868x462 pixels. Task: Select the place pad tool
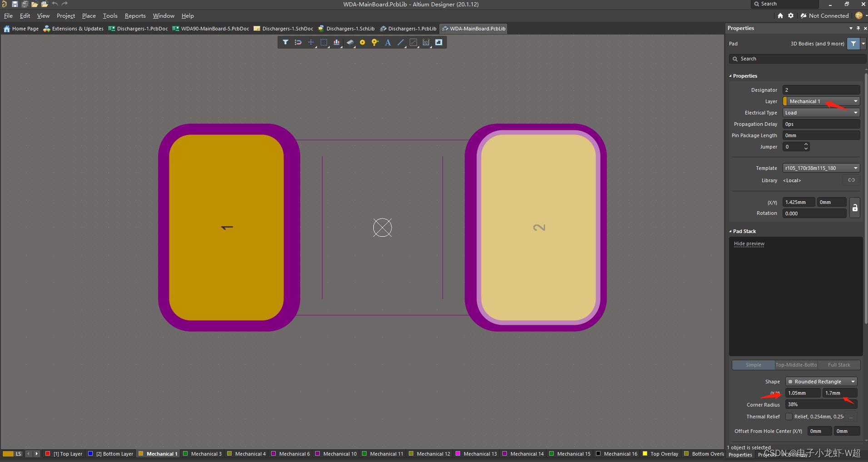coord(362,42)
